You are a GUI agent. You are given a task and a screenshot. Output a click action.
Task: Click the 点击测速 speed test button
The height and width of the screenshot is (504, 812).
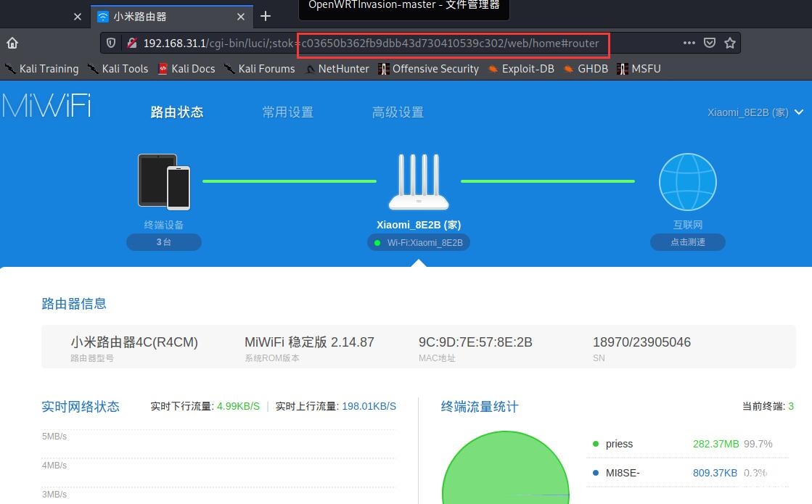click(x=687, y=242)
